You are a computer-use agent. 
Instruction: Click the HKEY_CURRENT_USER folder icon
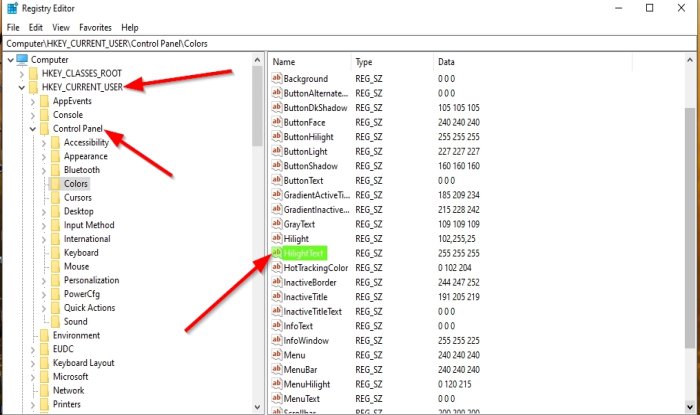tap(33, 87)
